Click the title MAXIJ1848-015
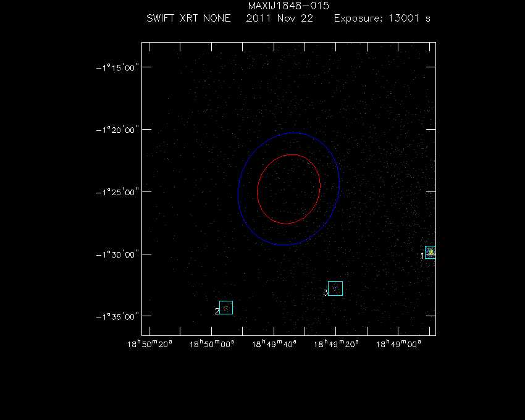525x420 pixels. pos(288,6)
